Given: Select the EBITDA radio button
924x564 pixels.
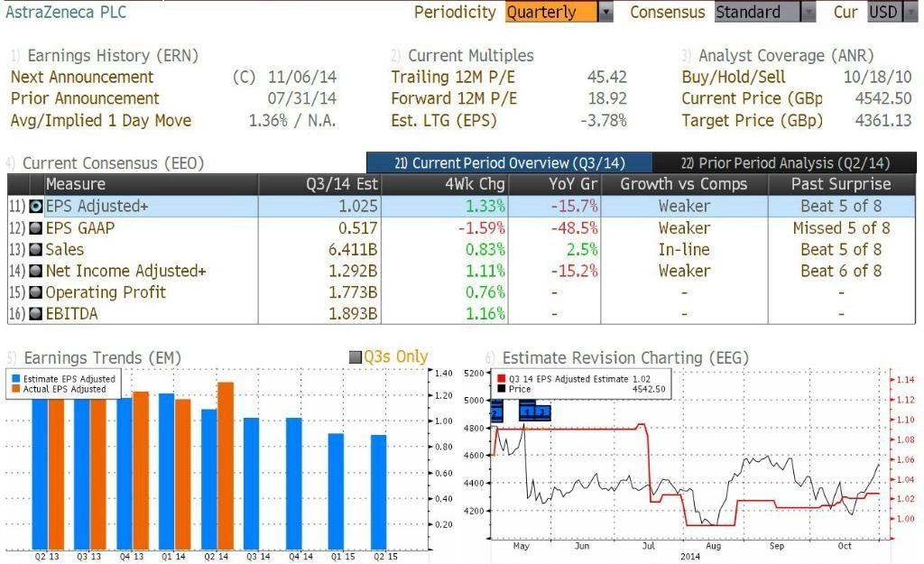Looking at the screenshot, I should pyautogui.click(x=36, y=313).
